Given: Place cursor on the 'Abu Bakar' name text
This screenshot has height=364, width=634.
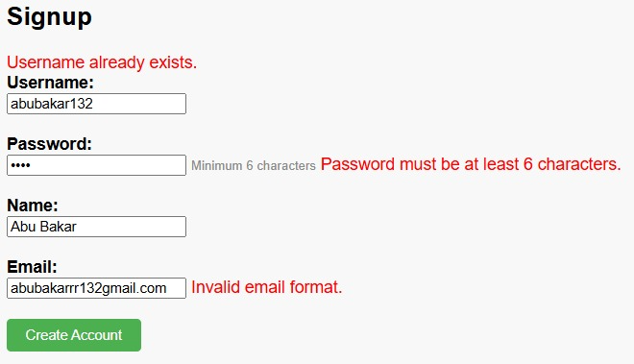Looking at the screenshot, I should pyautogui.click(x=43, y=227).
